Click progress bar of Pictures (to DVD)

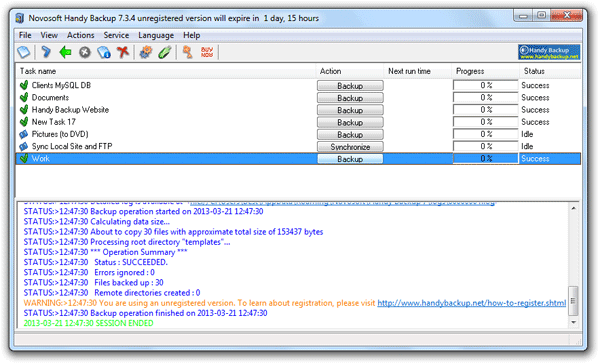pos(486,134)
